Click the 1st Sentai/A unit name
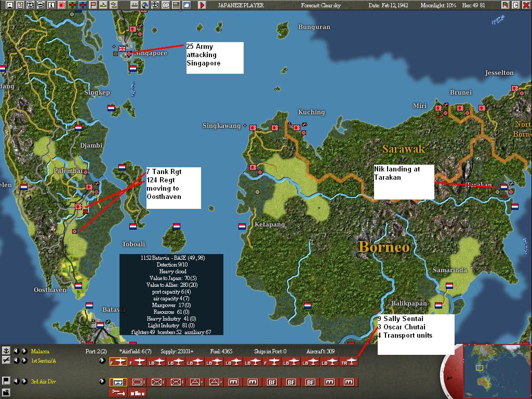The height and width of the screenshot is (399, 532). 44,361
